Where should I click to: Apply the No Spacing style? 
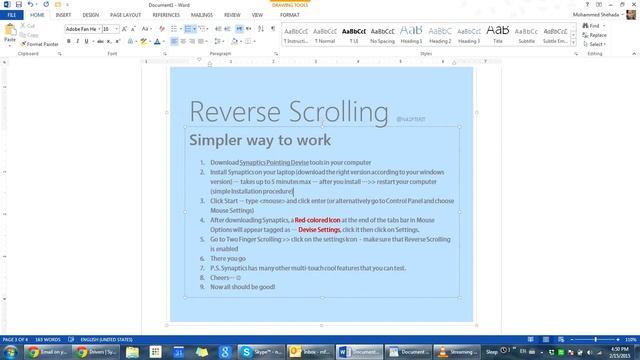[382, 35]
